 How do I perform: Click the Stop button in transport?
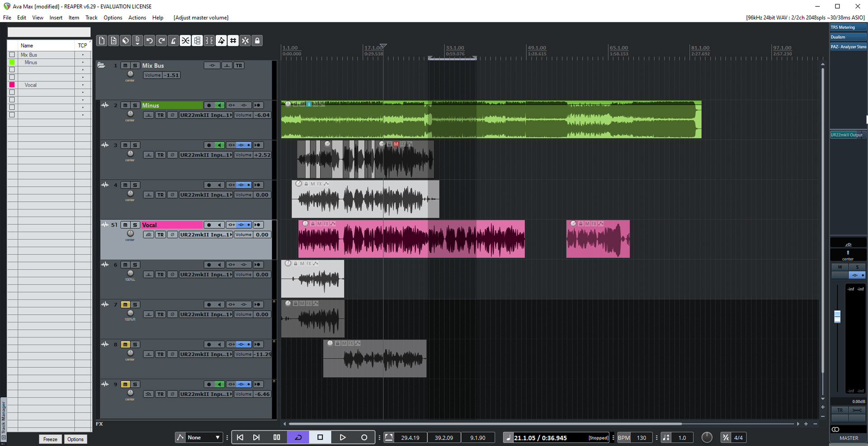[320, 437]
